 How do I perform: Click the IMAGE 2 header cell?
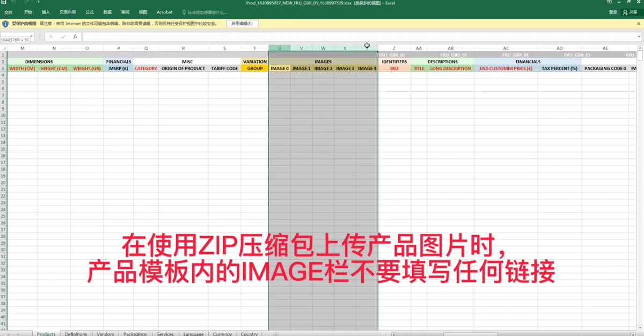click(323, 69)
